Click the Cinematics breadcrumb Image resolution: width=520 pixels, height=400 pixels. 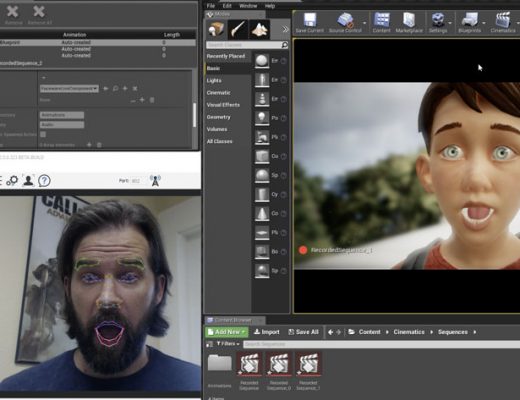click(x=409, y=332)
